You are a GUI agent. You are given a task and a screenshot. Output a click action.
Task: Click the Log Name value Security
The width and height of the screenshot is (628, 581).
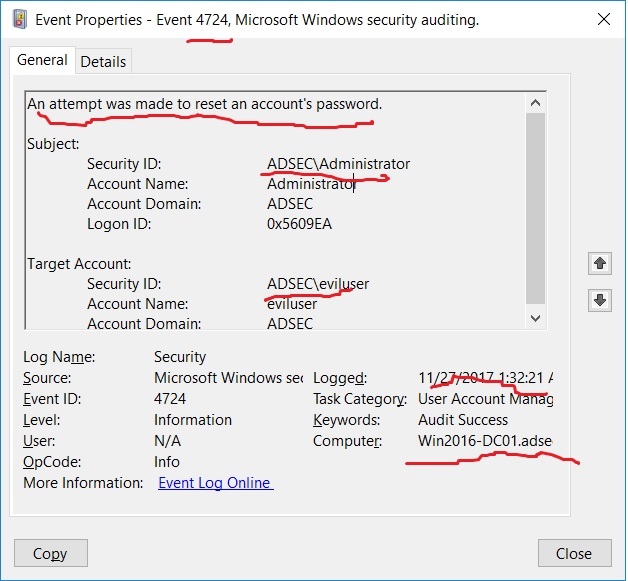pyautogui.click(x=180, y=357)
